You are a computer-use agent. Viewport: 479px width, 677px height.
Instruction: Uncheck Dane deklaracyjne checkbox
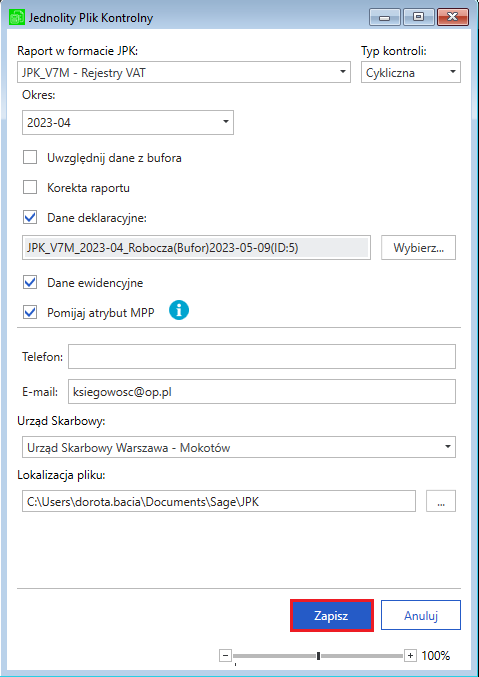(30, 218)
